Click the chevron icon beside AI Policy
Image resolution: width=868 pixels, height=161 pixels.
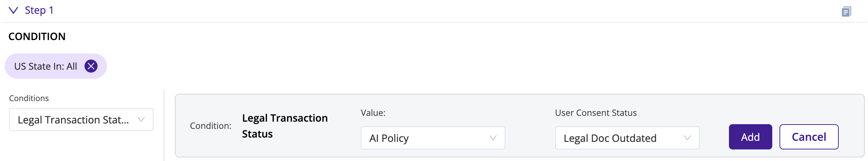pos(493,138)
